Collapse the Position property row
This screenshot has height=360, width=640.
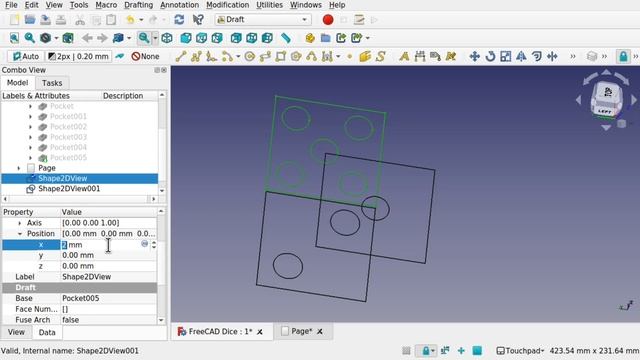click(x=20, y=234)
